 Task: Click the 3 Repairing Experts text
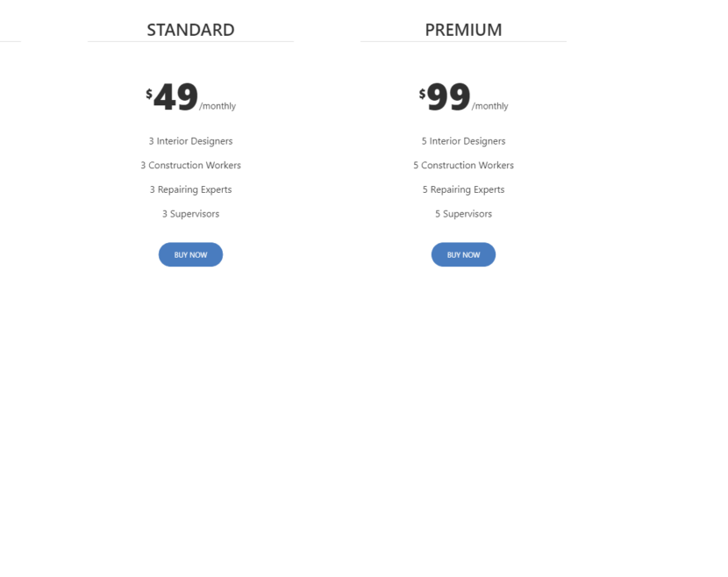coord(190,189)
